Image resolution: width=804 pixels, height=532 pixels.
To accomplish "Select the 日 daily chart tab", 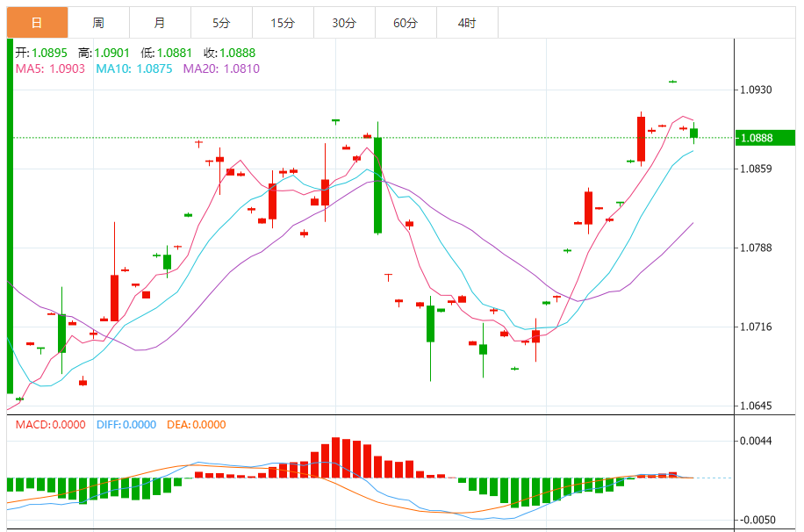I will (x=37, y=23).
